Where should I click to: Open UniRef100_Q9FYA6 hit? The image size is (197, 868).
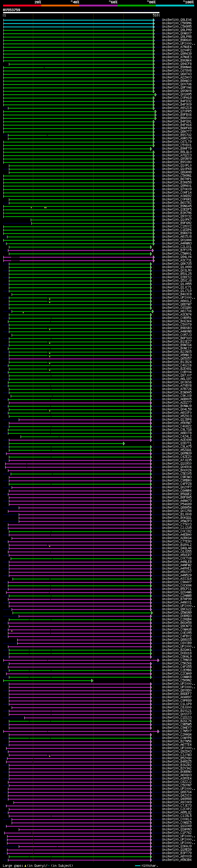(x=177, y=88)
